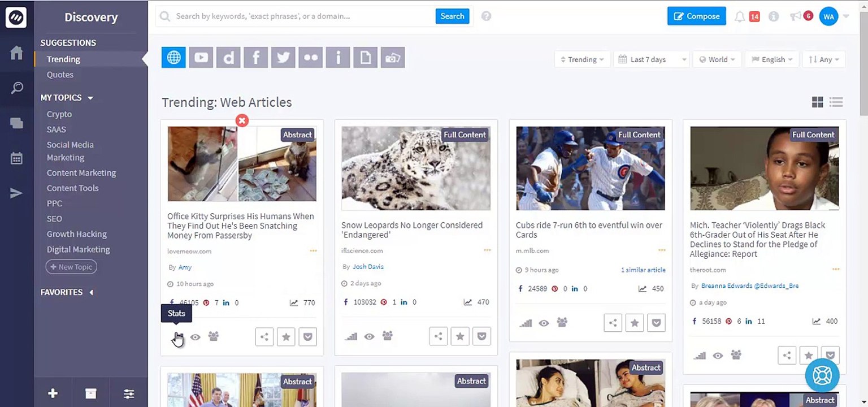The height and width of the screenshot is (407, 868).
Task: Select the Dailymotion source icon
Action: pos(228,58)
